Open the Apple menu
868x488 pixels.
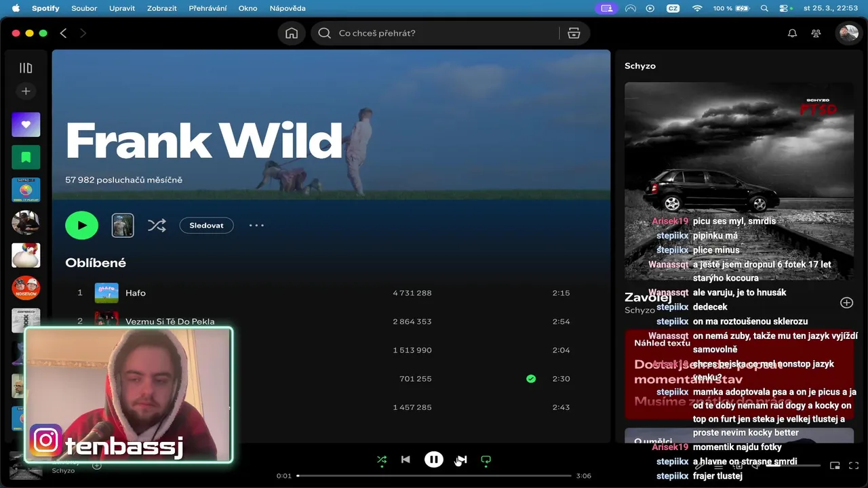[x=16, y=8]
